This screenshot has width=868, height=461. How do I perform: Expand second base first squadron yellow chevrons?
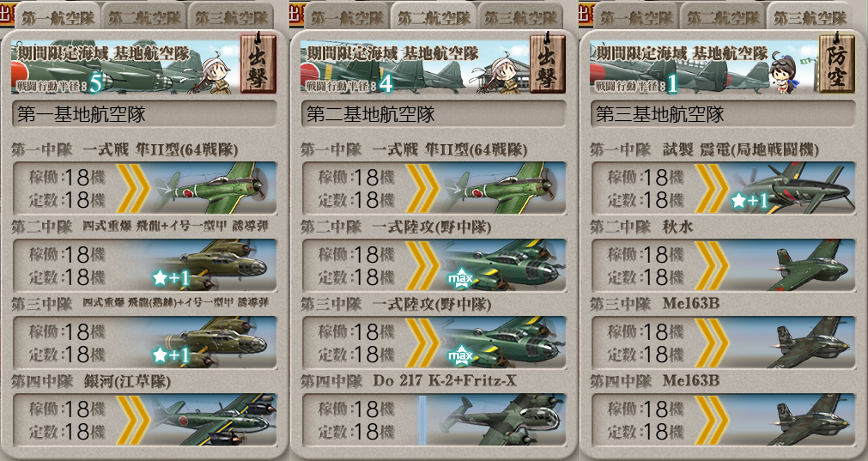[x=422, y=188]
